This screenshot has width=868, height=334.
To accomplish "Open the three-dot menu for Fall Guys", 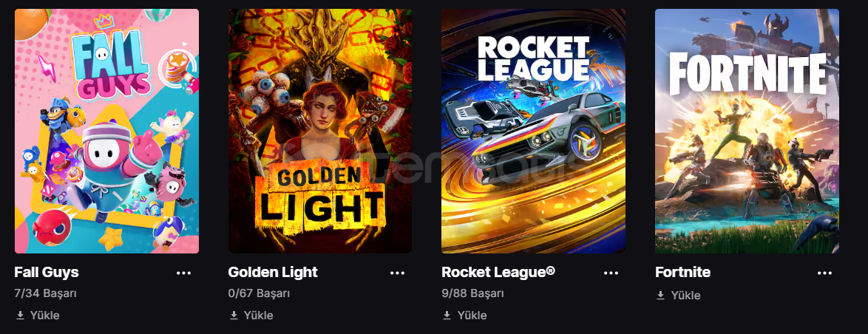I will (x=184, y=273).
